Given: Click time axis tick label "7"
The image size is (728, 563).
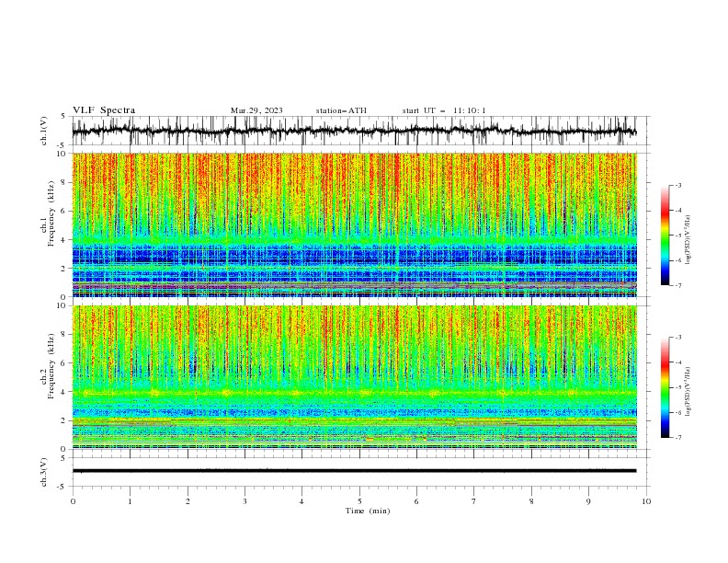Looking at the screenshot, I should click(474, 501).
